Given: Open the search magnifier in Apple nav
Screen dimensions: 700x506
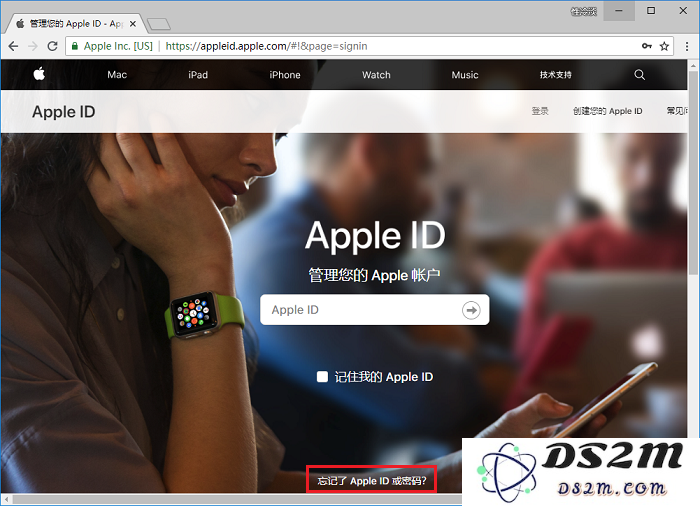Looking at the screenshot, I should [x=639, y=75].
